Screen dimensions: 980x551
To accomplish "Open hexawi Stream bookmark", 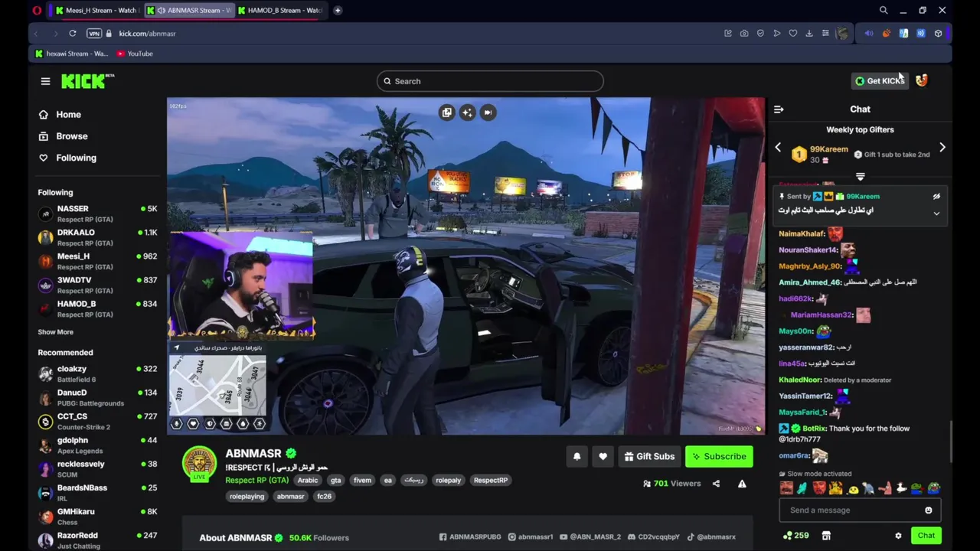I will tap(72, 54).
